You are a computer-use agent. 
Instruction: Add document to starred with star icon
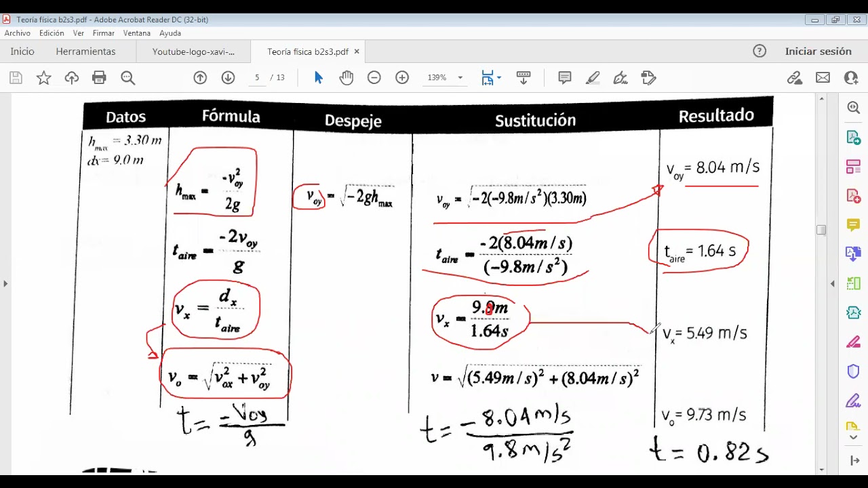pos(43,78)
